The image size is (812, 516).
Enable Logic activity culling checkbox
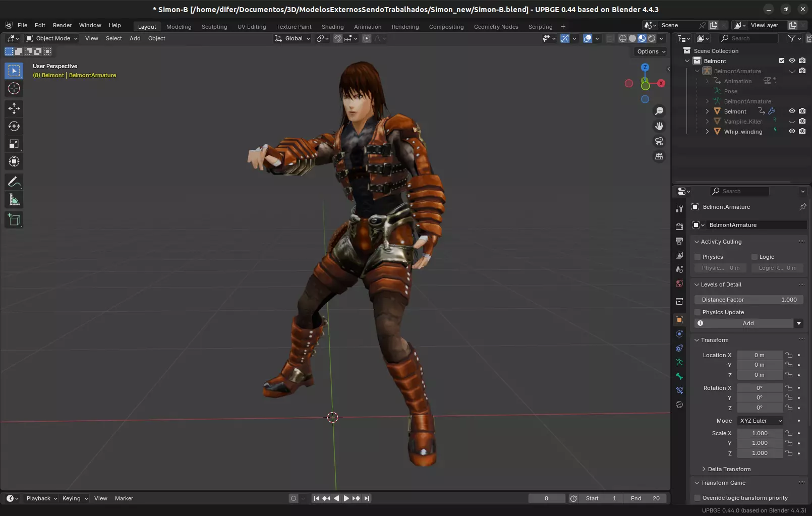pyautogui.click(x=755, y=257)
